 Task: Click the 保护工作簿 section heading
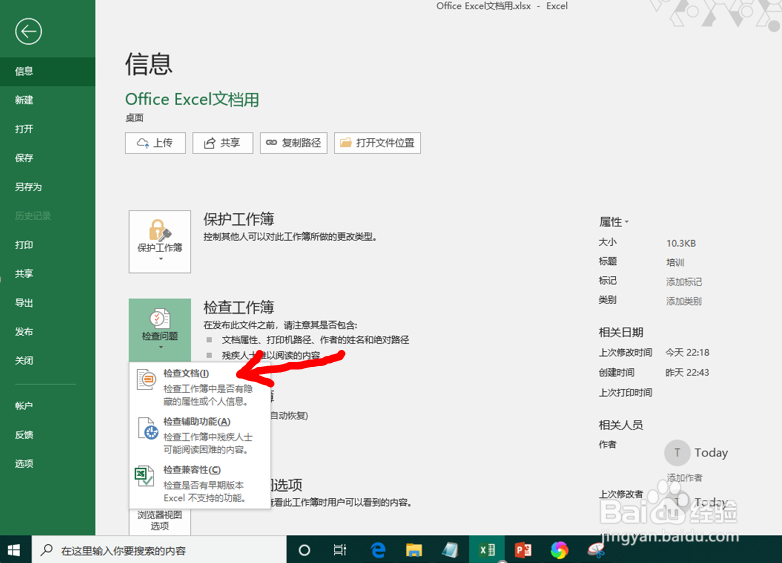coord(239,219)
